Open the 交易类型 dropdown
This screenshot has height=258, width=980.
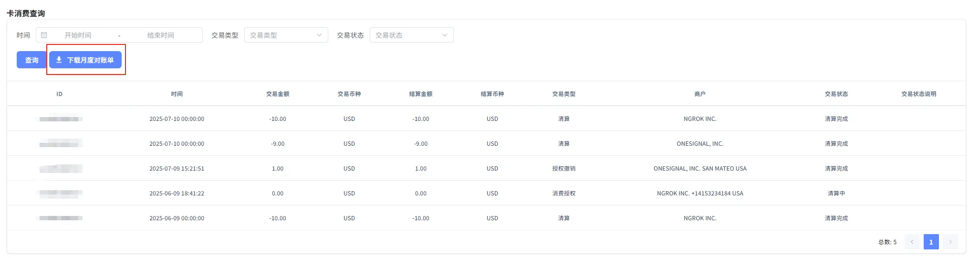pyautogui.click(x=285, y=35)
